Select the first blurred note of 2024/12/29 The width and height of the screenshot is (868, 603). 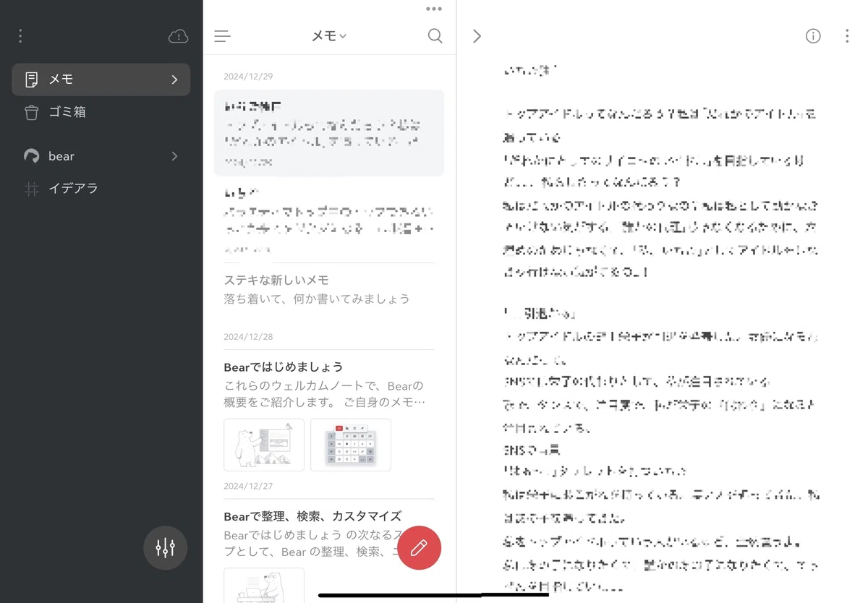click(x=329, y=133)
